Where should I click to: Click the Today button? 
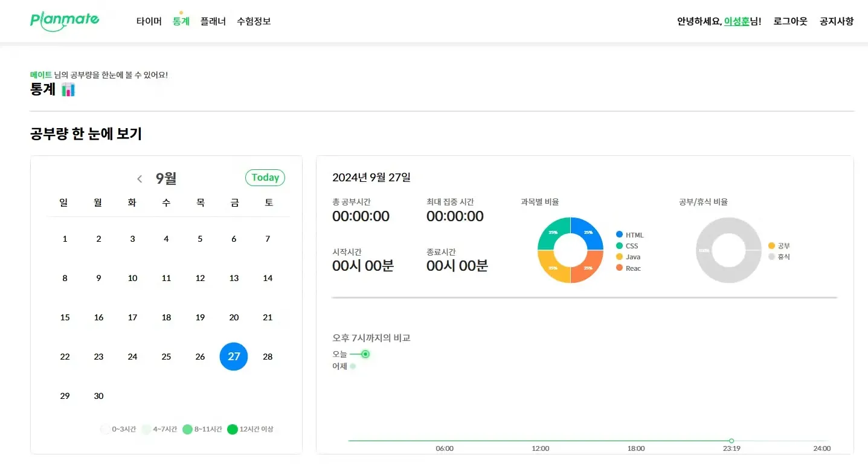tap(265, 178)
